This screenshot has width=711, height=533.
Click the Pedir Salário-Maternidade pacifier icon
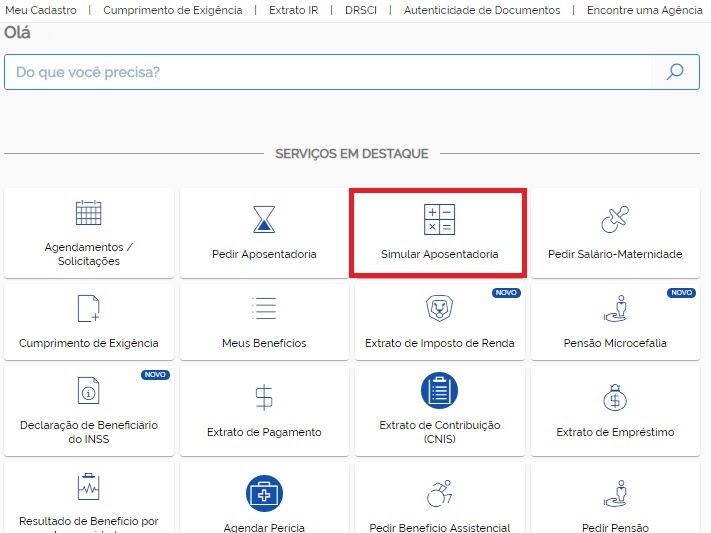coord(614,218)
